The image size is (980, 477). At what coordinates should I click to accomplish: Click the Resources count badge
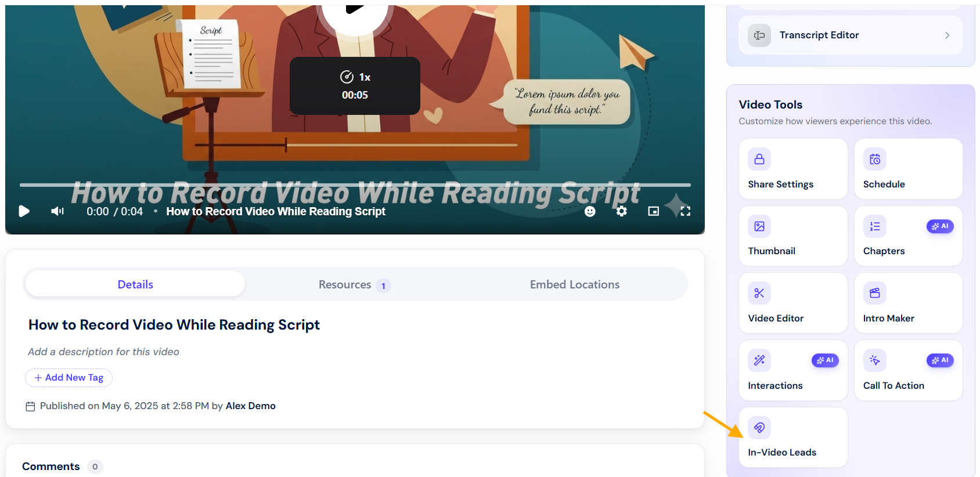coord(383,286)
